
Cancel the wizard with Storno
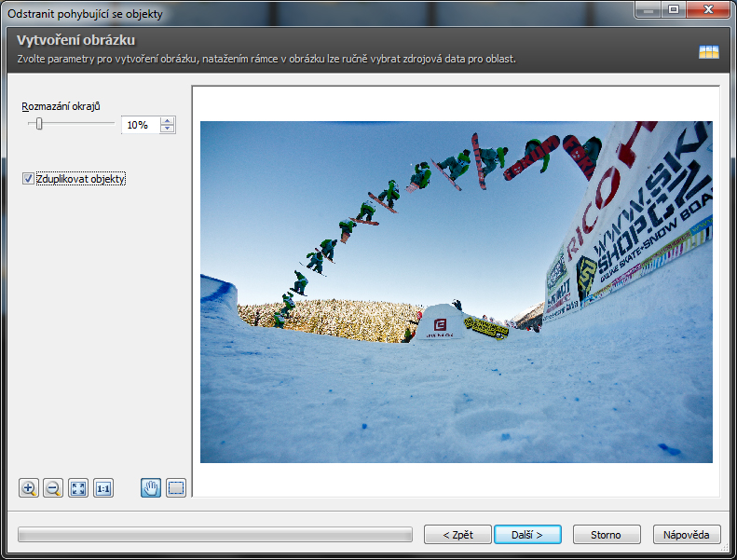pyautogui.click(x=607, y=535)
